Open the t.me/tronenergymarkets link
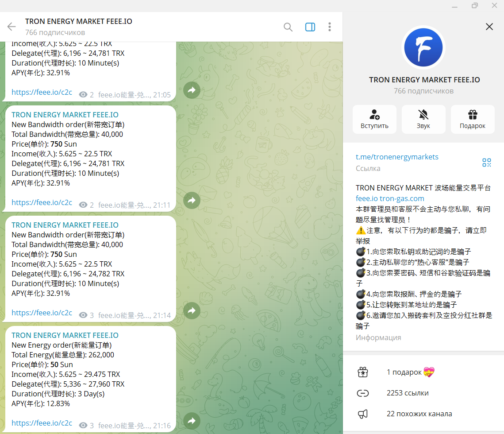Screen dimensions: 504x434 [397, 157]
